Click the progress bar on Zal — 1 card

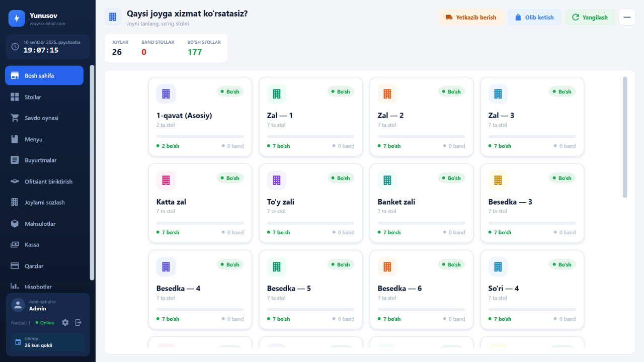pos(310,136)
